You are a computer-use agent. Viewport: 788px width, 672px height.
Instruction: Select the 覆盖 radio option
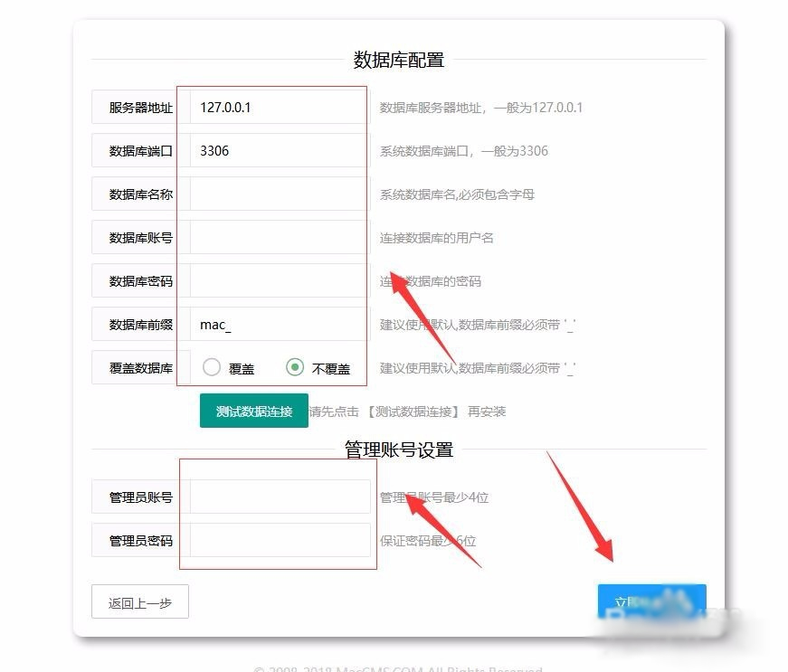[x=212, y=367]
